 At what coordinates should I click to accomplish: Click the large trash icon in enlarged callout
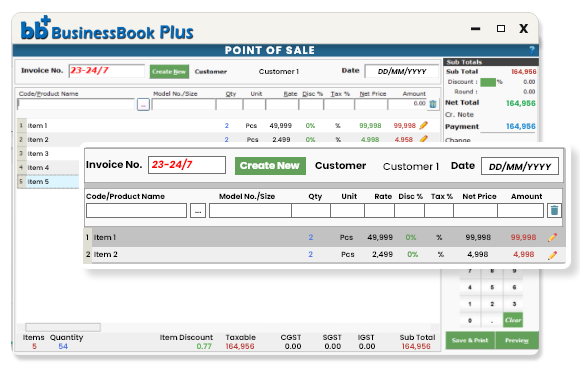554,210
